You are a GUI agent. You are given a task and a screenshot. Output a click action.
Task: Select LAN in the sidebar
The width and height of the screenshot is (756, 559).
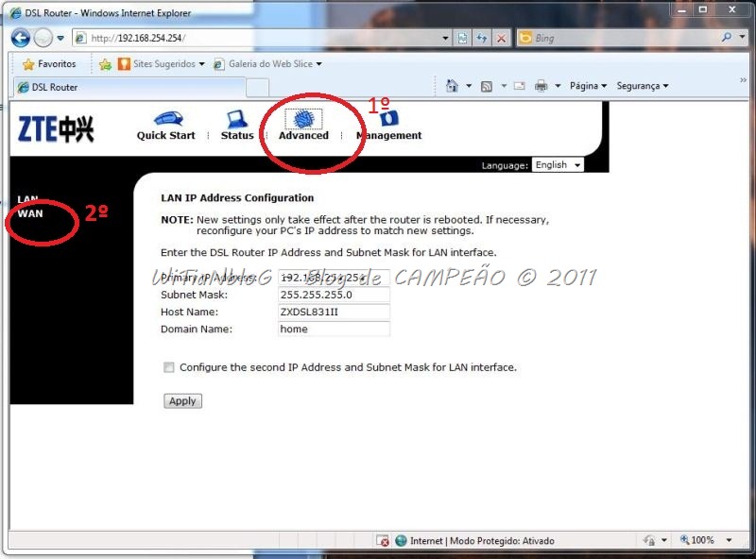pos(27,199)
